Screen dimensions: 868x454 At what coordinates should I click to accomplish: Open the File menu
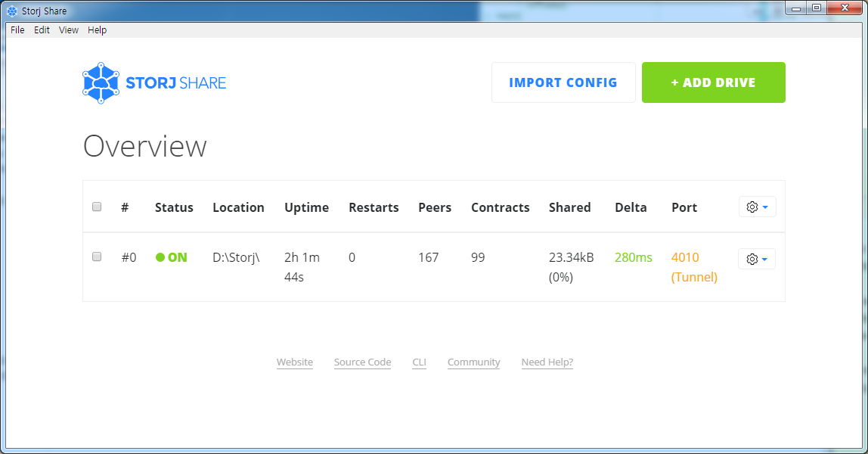[x=17, y=30]
